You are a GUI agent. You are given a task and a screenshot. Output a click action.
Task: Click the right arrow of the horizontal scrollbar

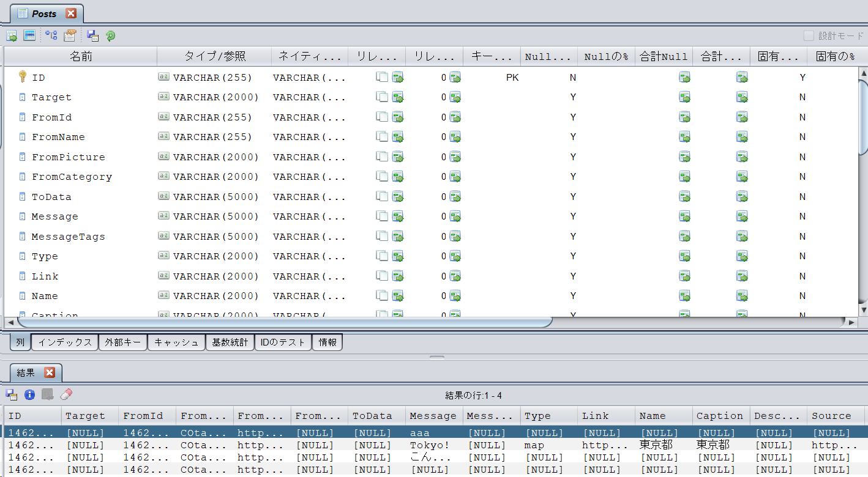(x=851, y=322)
